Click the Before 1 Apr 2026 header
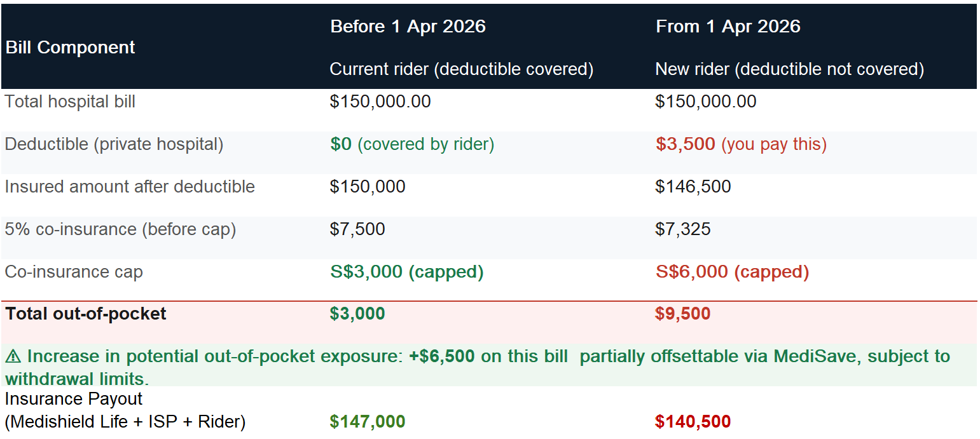The height and width of the screenshot is (439, 980). (x=408, y=27)
